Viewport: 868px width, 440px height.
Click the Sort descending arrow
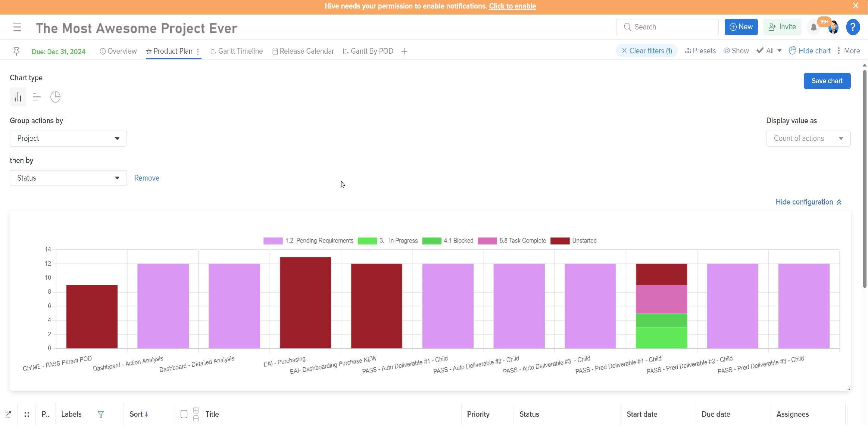pos(146,414)
